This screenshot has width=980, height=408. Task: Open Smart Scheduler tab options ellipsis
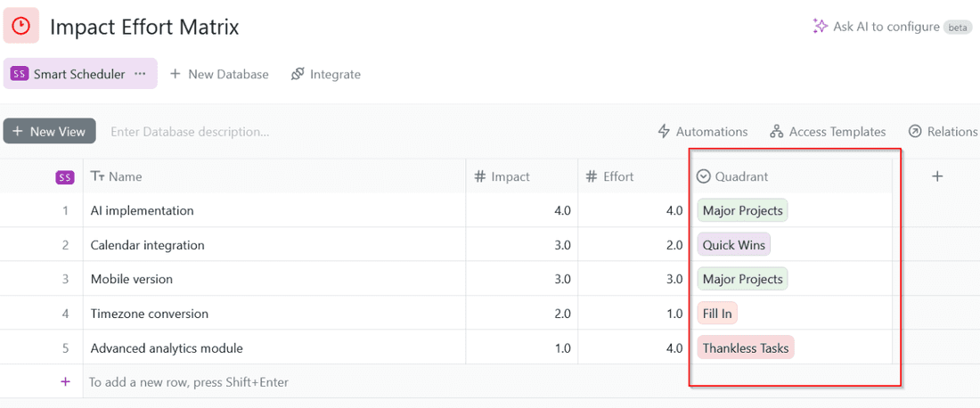click(140, 74)
